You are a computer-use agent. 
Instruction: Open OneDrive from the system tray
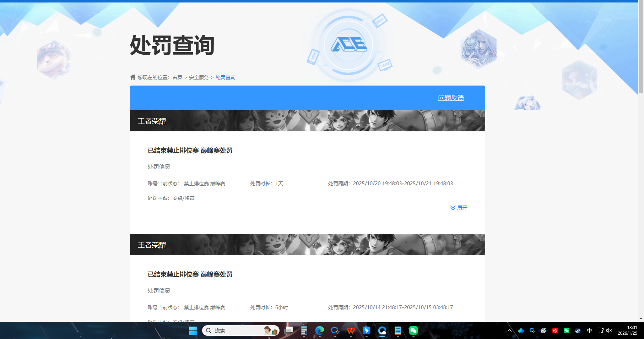tap(521, 330)
